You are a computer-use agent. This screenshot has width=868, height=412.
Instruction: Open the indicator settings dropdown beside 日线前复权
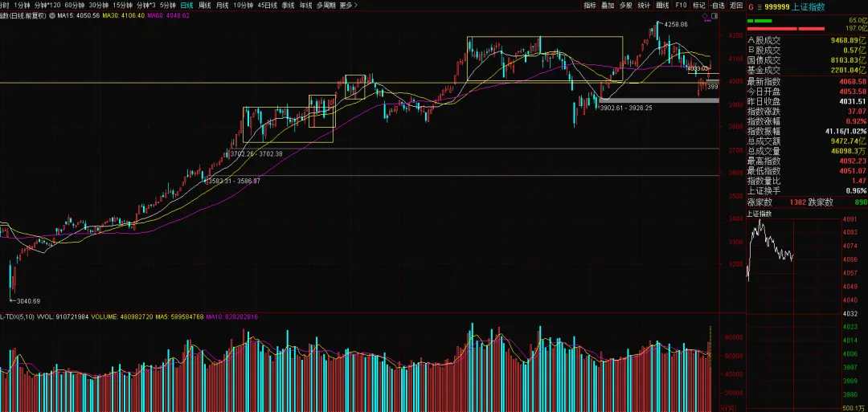52,15
